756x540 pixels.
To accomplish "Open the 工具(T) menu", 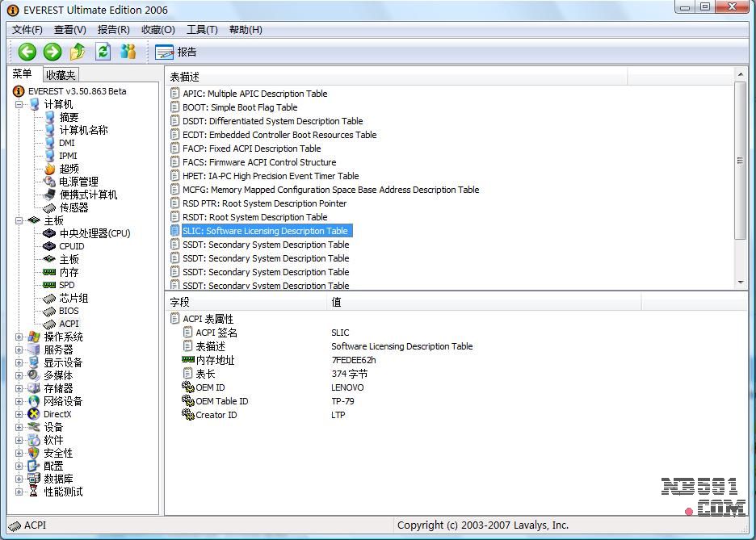I will pyautogui.click(x=202, y=29).
